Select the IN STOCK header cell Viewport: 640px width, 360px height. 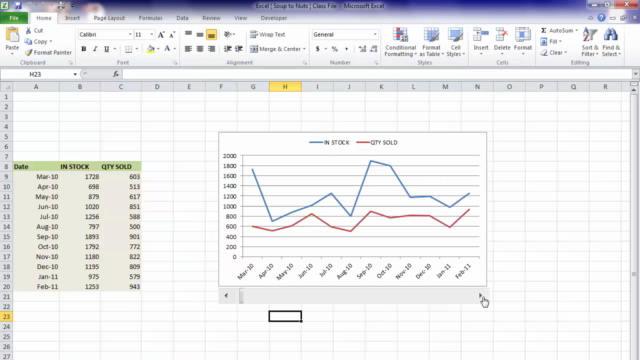pyautogui.click(x=80, y=167)
